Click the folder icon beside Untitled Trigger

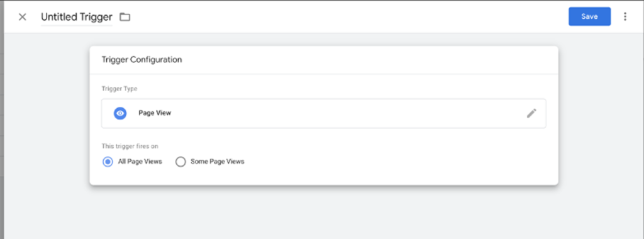(125, 17)
